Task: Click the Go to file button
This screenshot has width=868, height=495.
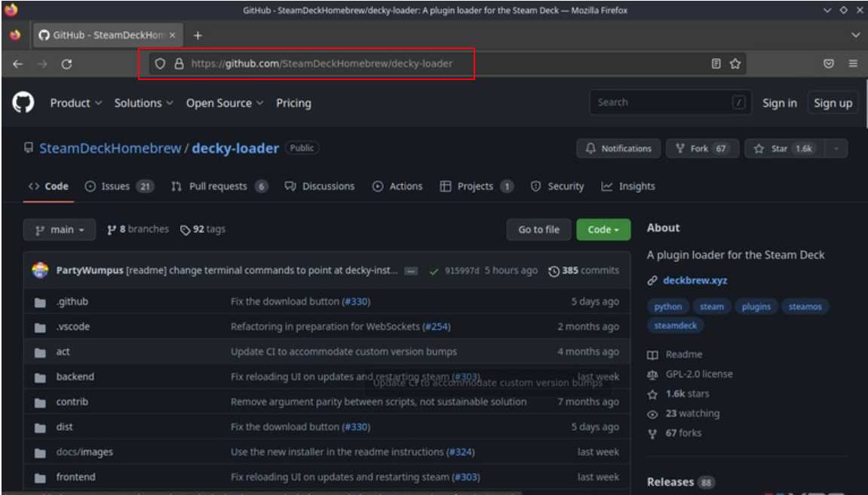Action: point(538,230)
